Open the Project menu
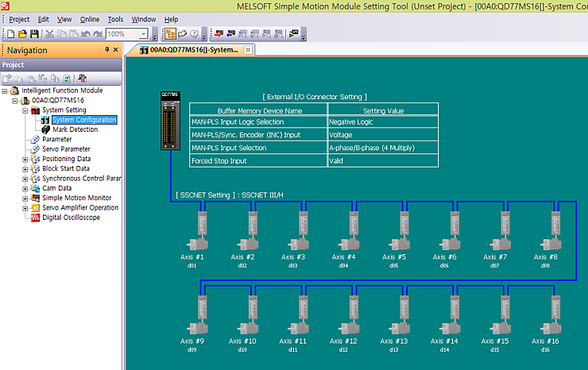This screenshot has height=370, width=588. coord(19,20)
